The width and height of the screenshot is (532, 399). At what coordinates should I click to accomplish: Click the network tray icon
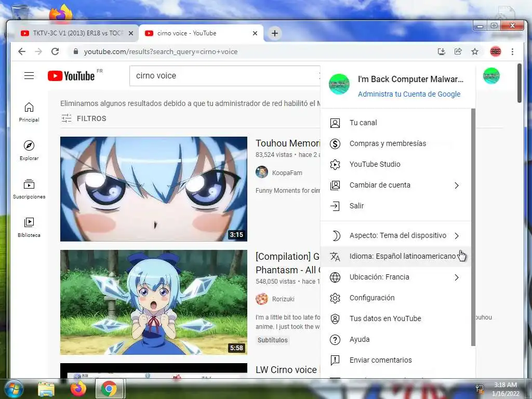point(480,389)
